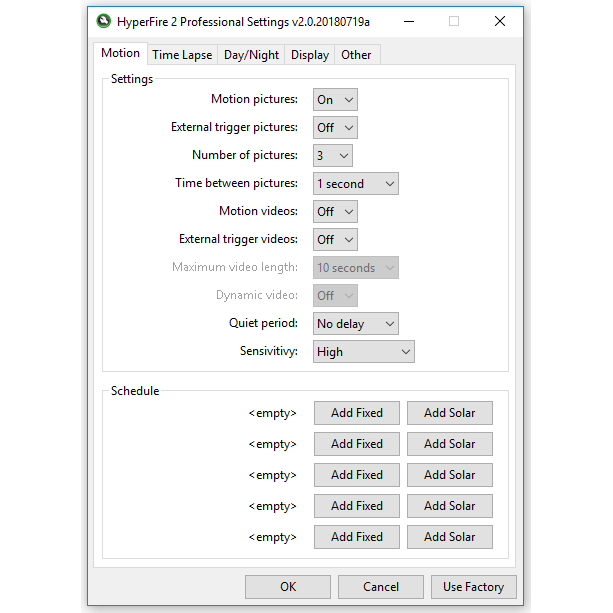
Task: Minimize the HyperFire settings window
Action: pos(409,21)
